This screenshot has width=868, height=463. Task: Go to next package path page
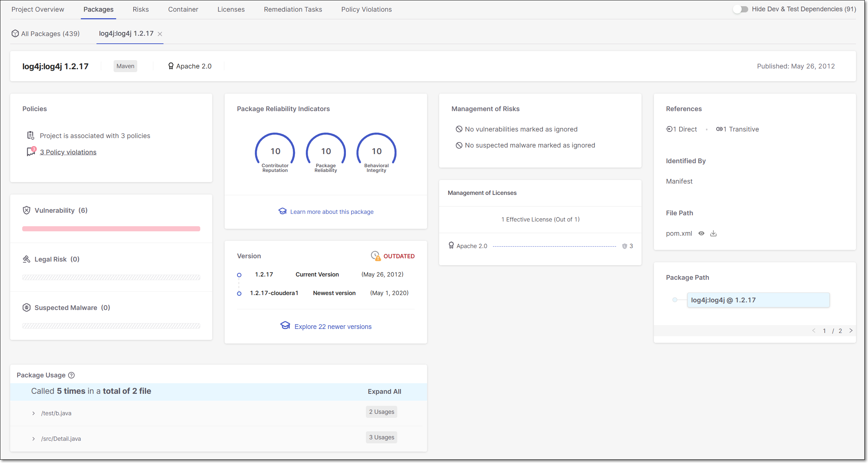(x=851, y=331)
